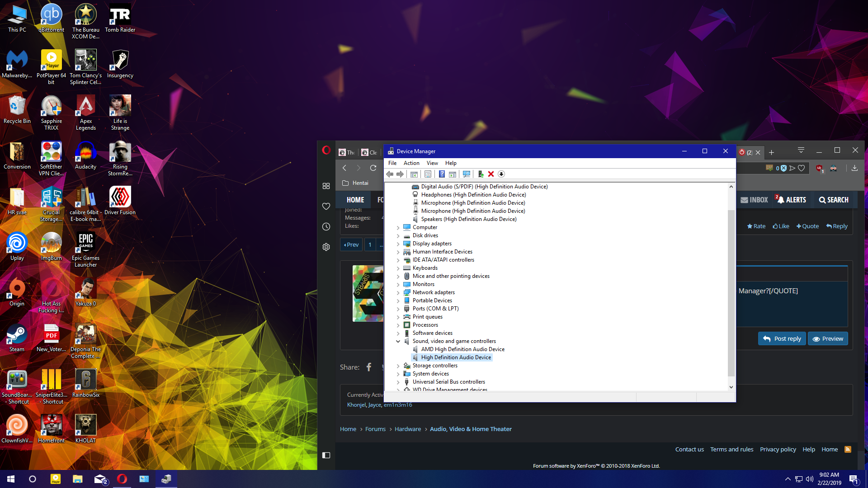Collapse Sound, video and game controllers
Screen dimensions: 868x488
(398, 342)
